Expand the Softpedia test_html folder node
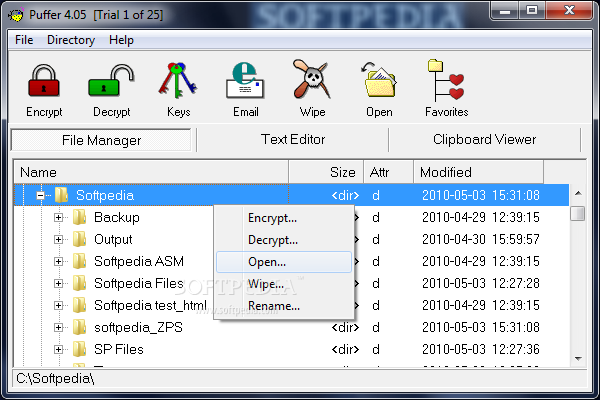 [x=58, y=305]
